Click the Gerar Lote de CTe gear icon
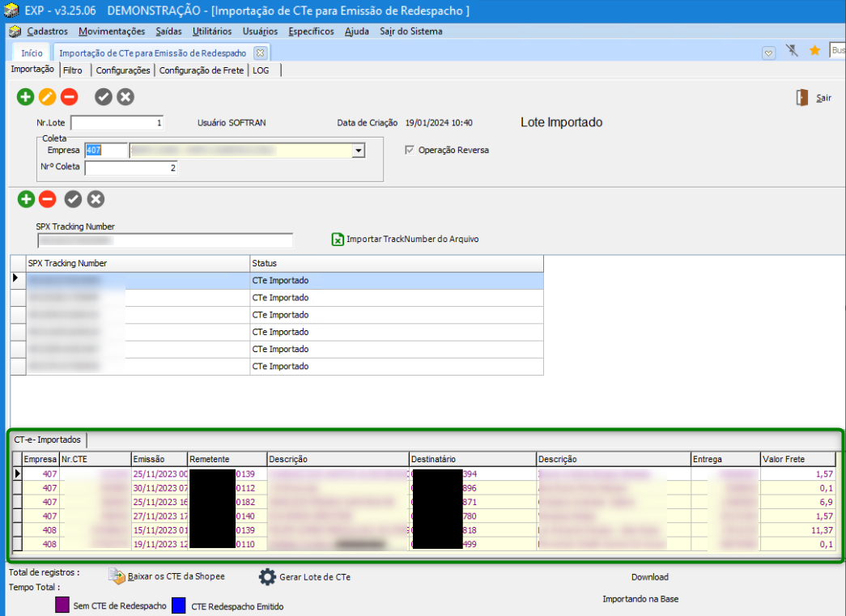The height and width of the screenshot is (616, 846). click(x=267, y=577)
